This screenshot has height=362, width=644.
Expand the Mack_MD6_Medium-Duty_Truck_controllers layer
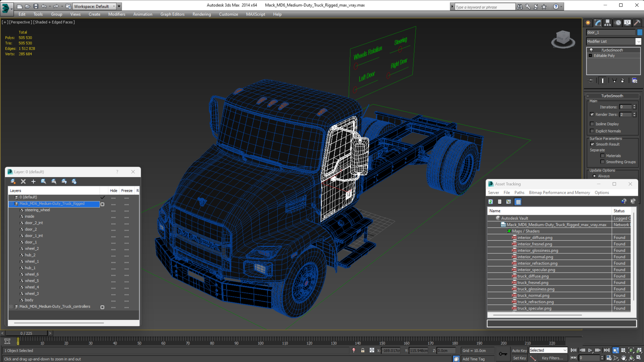tap(11, 307)
